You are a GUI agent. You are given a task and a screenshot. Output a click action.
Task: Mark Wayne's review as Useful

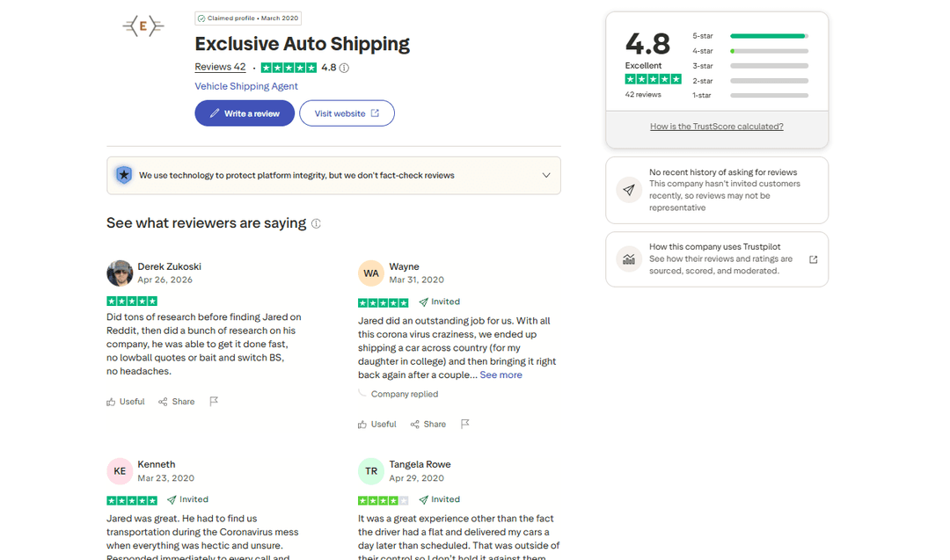tap(376, 425)
